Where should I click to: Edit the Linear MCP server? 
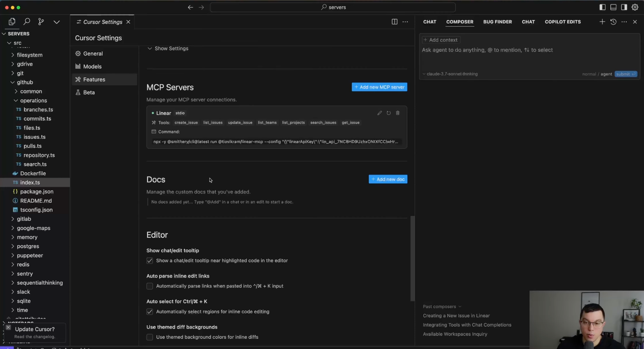tap(379, 113)
